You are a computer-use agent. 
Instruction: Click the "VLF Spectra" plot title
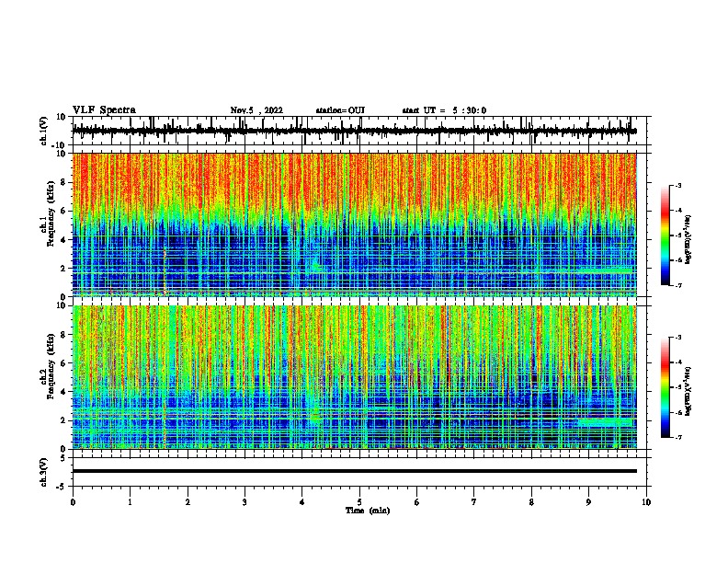pyautogui.click(x=104, y=110)
